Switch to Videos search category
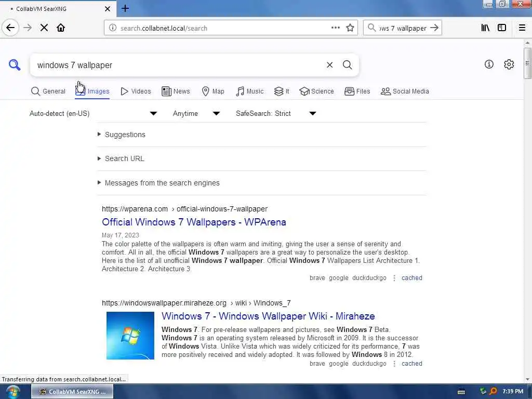The height and width of the screenshot is (399, 532). (x=136, y=91)
